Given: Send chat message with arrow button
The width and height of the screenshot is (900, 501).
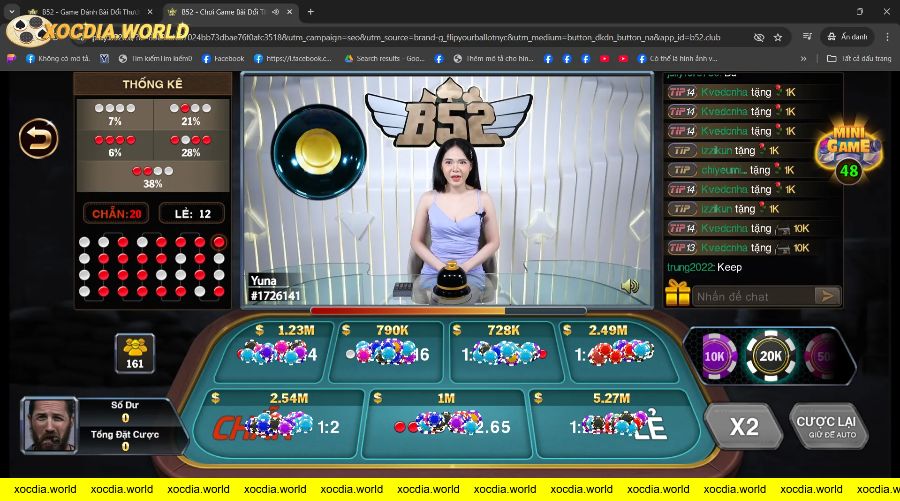Looking at the screenshot, I should coord(827,296).
